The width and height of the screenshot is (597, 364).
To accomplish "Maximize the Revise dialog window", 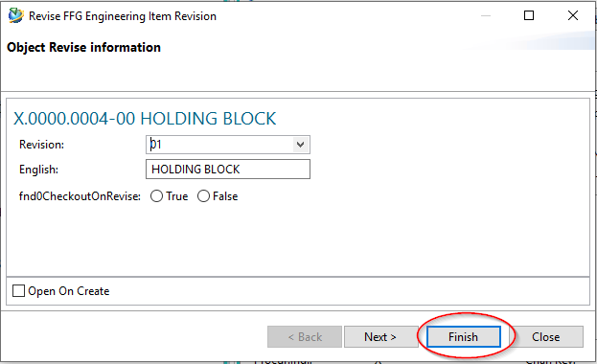I will 528,15.
